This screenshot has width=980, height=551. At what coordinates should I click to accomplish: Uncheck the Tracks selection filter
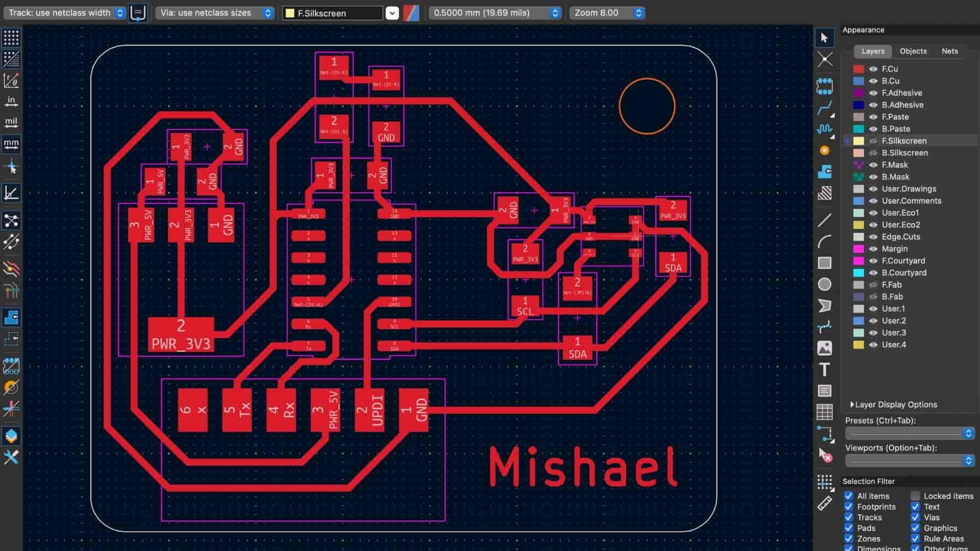pos(848,517)
